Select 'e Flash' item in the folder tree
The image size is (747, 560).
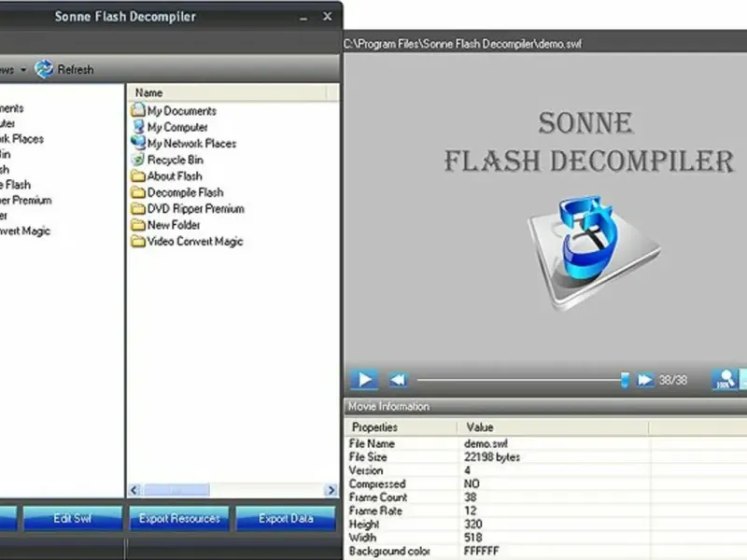[15, 185]
